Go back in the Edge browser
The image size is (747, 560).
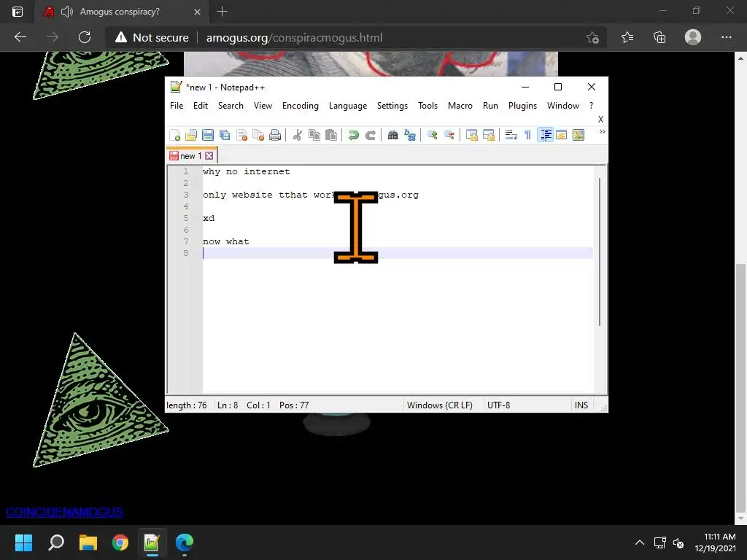coord(20,37)
